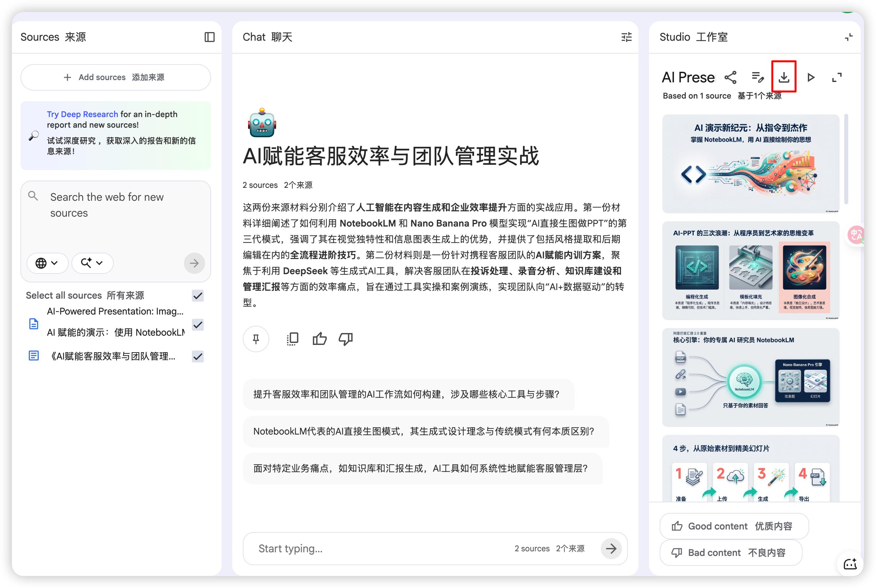Open the web source globe dropdown
The image size is (876, 588).
[47, 263]
